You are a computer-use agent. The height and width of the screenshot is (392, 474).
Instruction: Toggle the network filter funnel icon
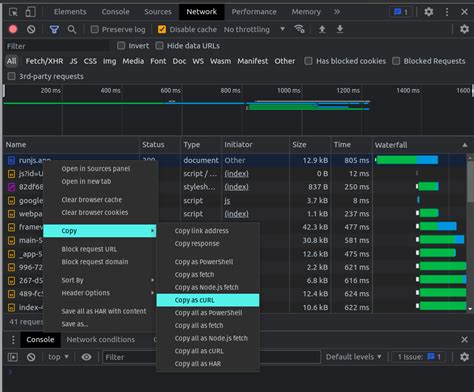coord(54,30)
